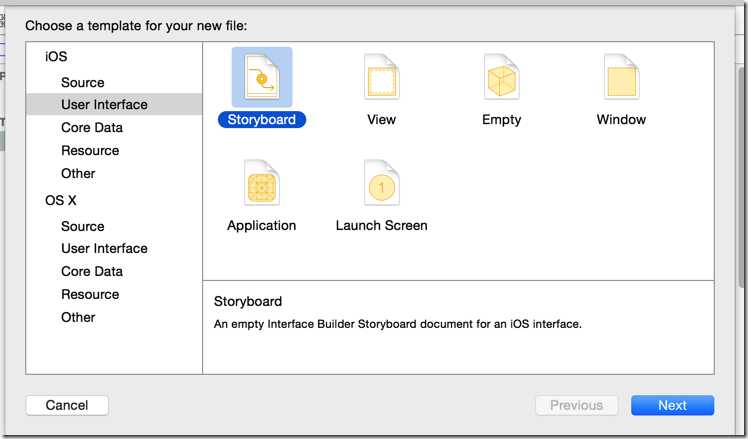Open iOS Core Data category
The height and width of the screenshot is (439, 748).
92,127
